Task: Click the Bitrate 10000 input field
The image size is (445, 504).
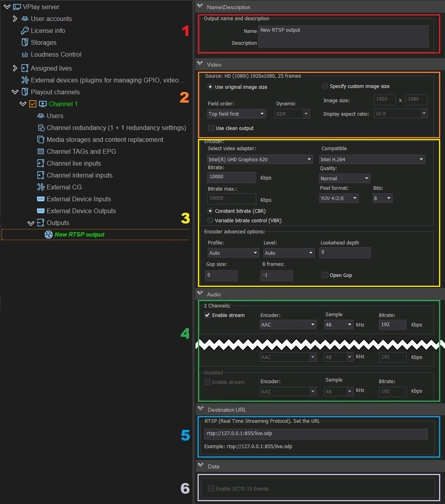Action: coord(231,177)
